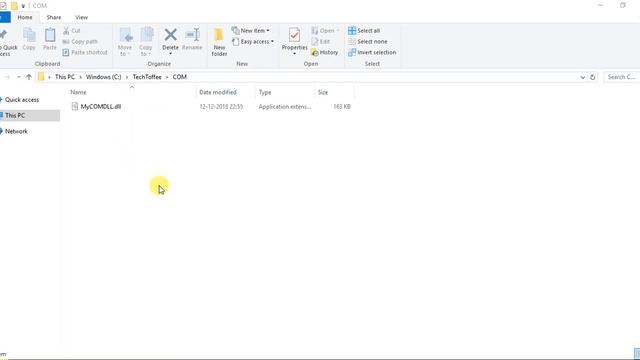Image resolution: width=640 pixels, height=360 pixels.
Task: Choose Paste shortcut option
Action: tap(85, 52)
